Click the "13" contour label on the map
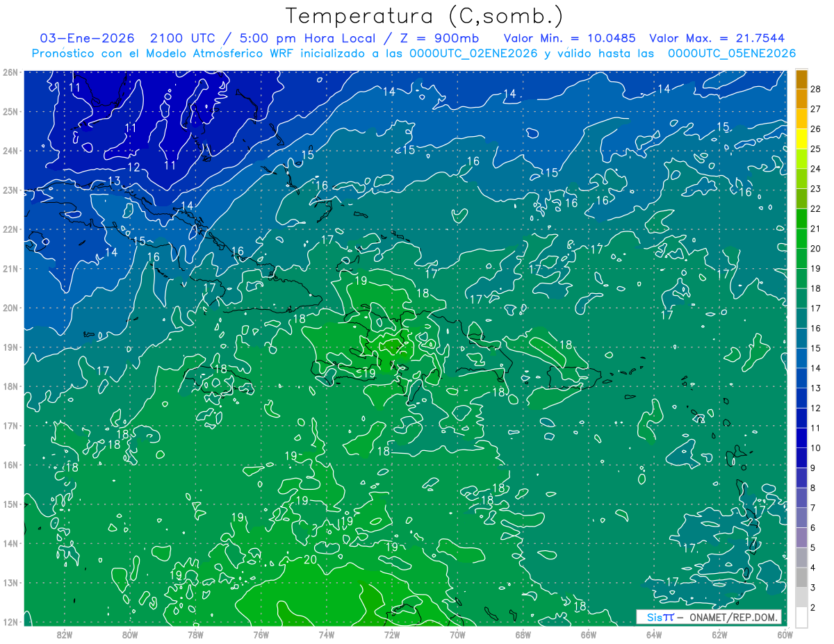The width and height of the screenshot is (834, 644). pos(114,181)
